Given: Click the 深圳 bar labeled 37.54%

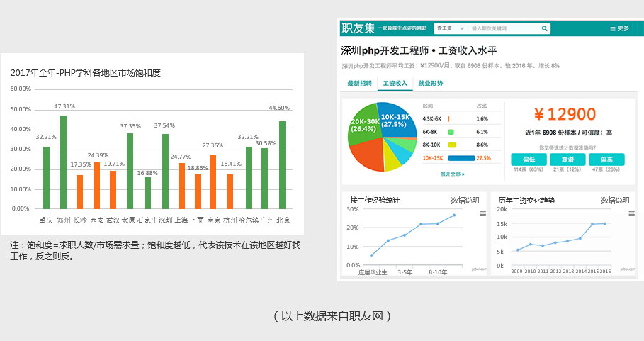Looking at the screenshot, I should [x=165, y=172].
